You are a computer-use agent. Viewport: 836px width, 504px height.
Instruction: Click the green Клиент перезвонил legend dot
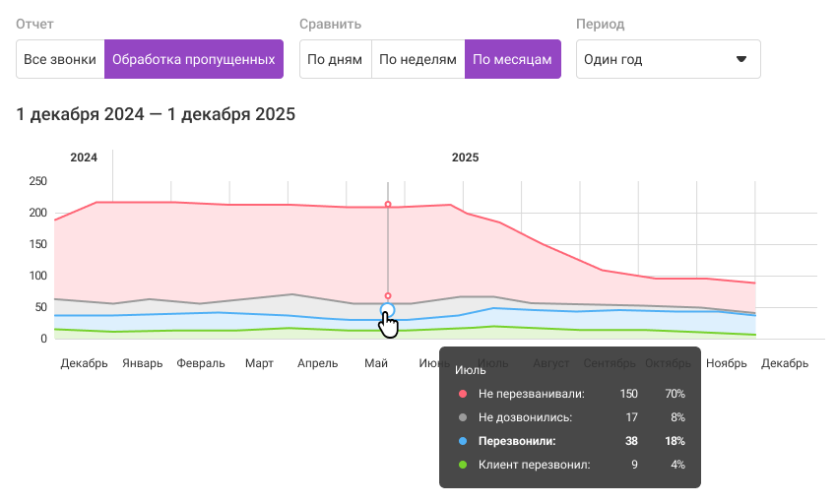463,465
